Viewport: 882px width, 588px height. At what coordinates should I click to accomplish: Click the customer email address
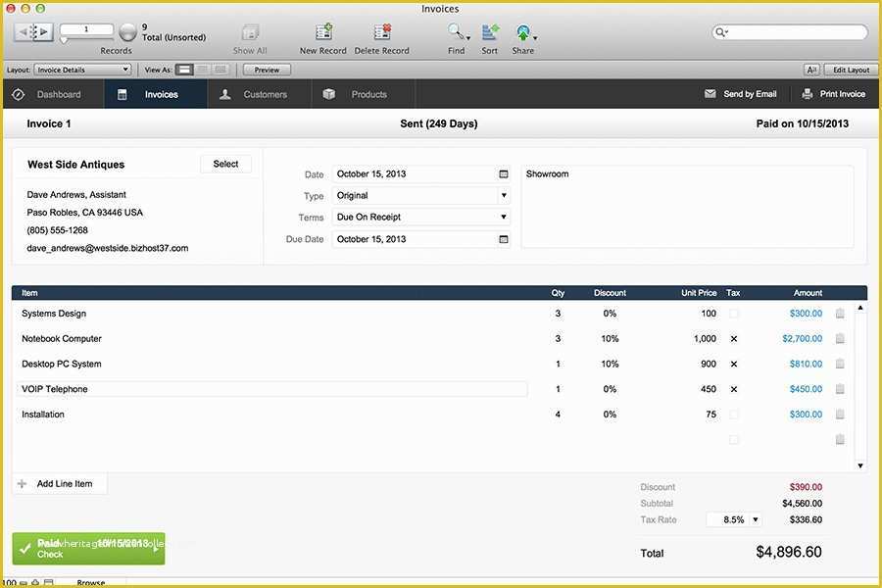pyautogui.click(x=108, y=248)
